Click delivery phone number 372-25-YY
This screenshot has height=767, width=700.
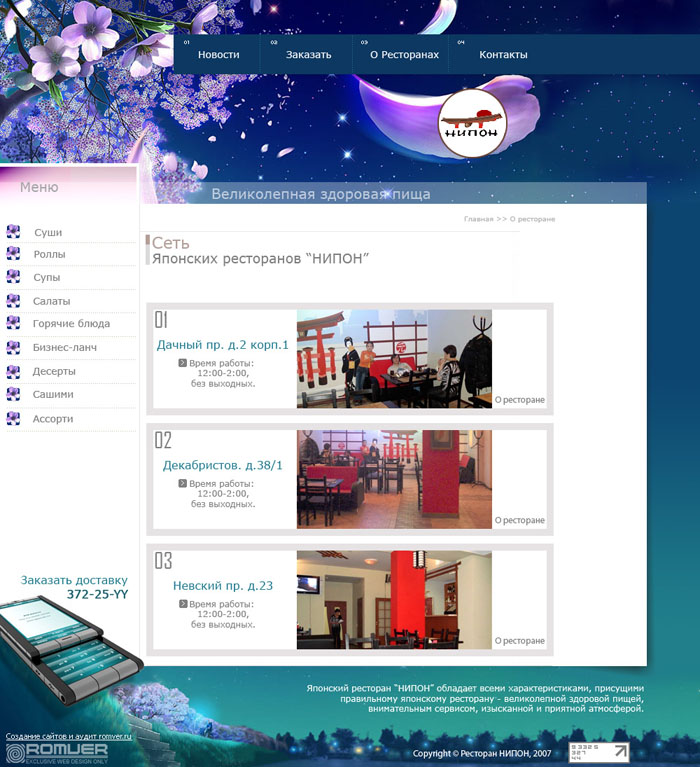[97, 594]
